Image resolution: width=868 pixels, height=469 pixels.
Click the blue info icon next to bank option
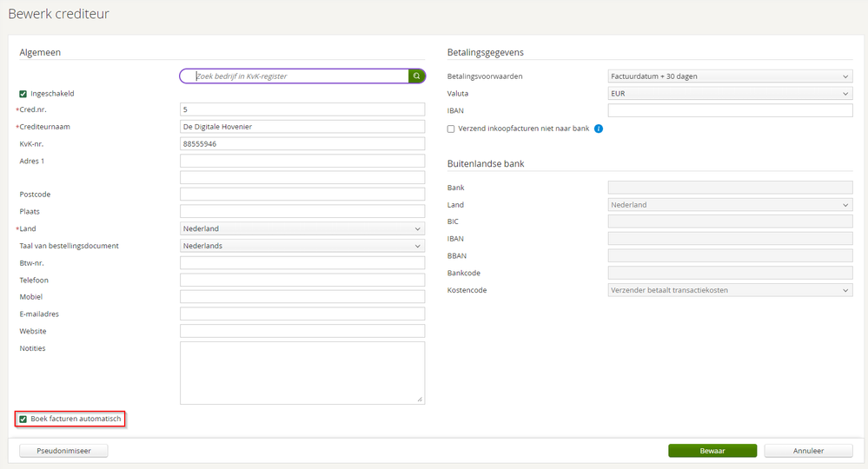599,129
